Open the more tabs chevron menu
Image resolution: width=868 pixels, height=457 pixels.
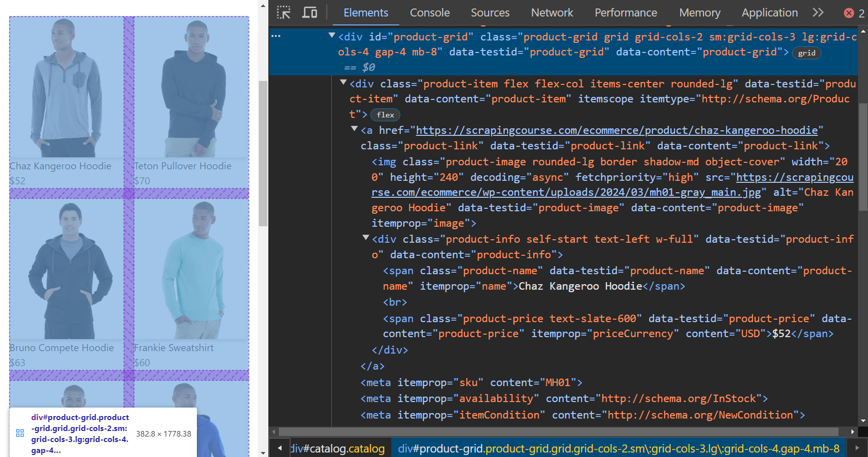[x=818, y=12]
